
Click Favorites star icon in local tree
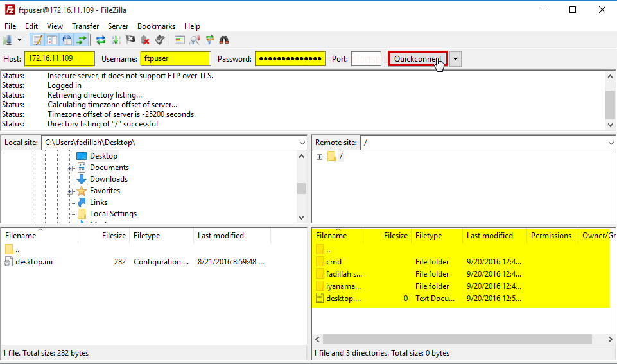[x=82, y=191]
